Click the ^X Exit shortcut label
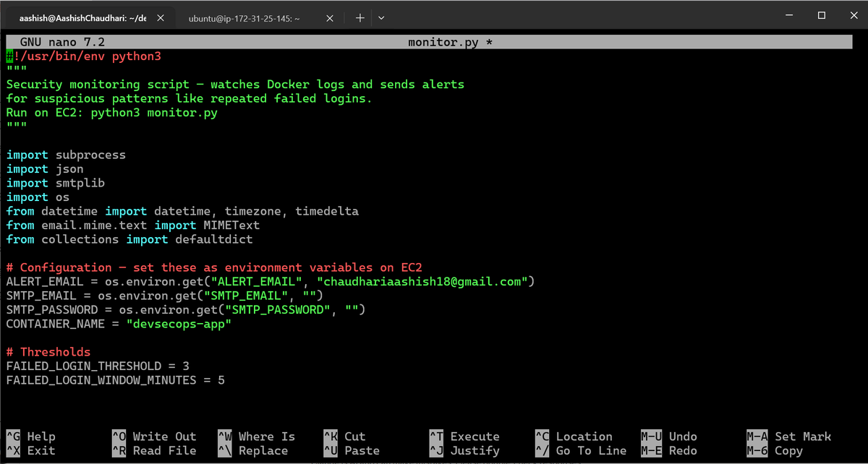The width and height of the screenshot is (868, 464). 30,450
